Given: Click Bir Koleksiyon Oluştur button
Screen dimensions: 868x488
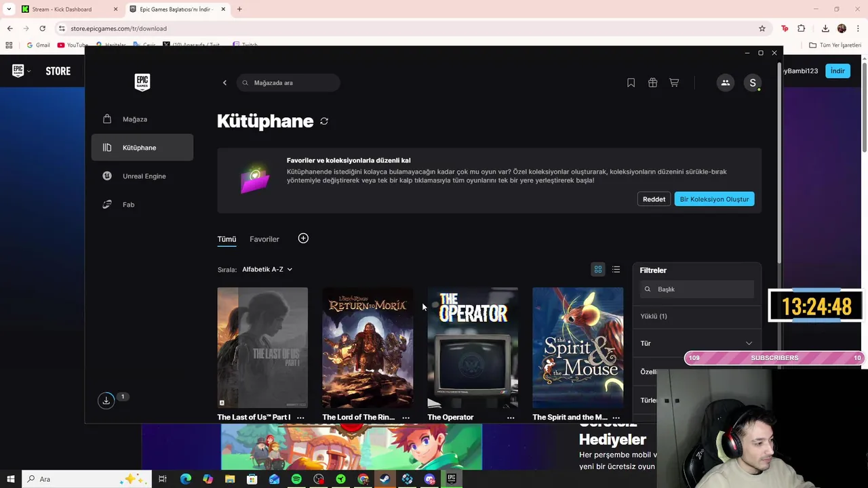Looking at the screenshot, I should [714, 199].
